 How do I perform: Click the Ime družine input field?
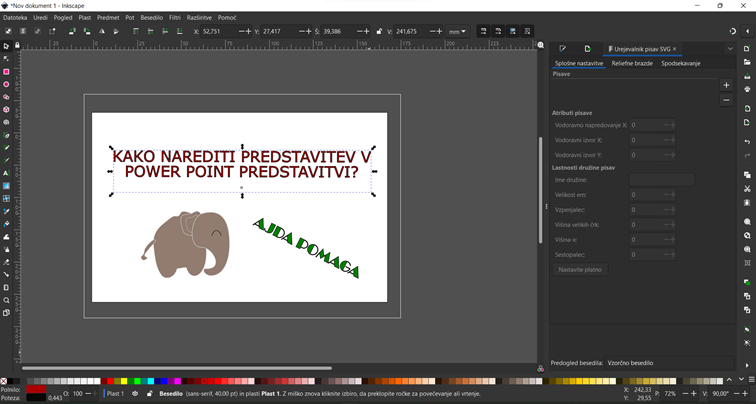[x=662, y=180]
